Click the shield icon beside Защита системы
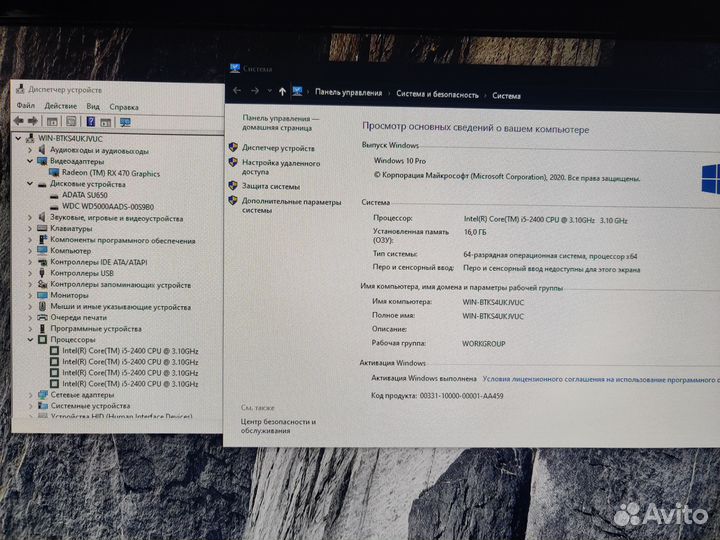 (233, 186)
